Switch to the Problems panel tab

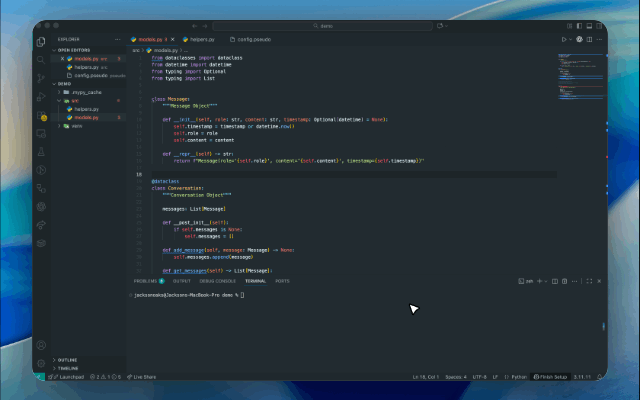click(149, 281)
